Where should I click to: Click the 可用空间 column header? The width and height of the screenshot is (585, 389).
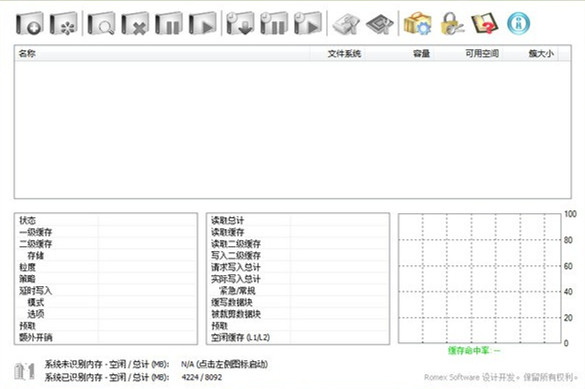482,54
